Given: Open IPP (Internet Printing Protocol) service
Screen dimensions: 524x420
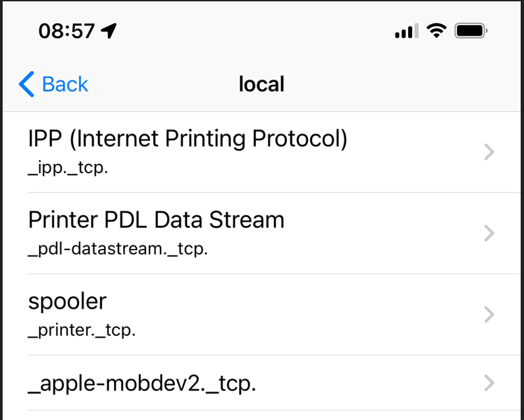Looking at the screenshot, I should (188, 139).
